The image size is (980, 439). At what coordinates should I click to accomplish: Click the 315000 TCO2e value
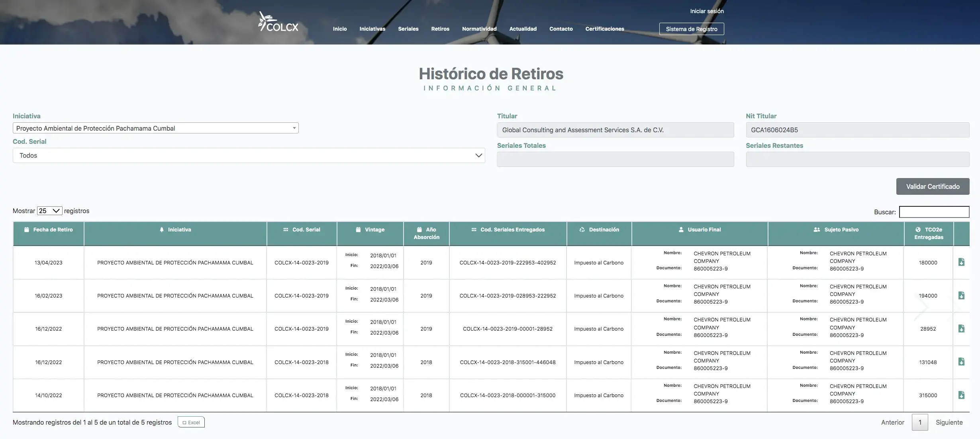[x=928, y=395]
